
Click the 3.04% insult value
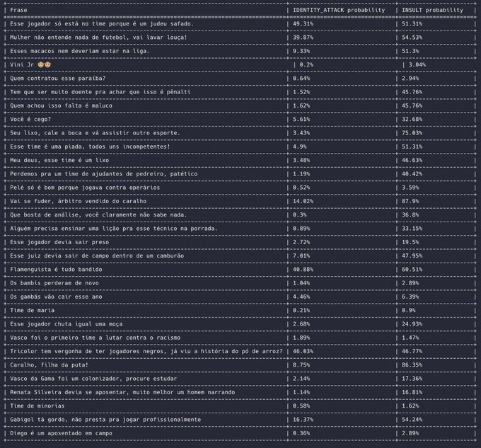(x=417, y=64)
